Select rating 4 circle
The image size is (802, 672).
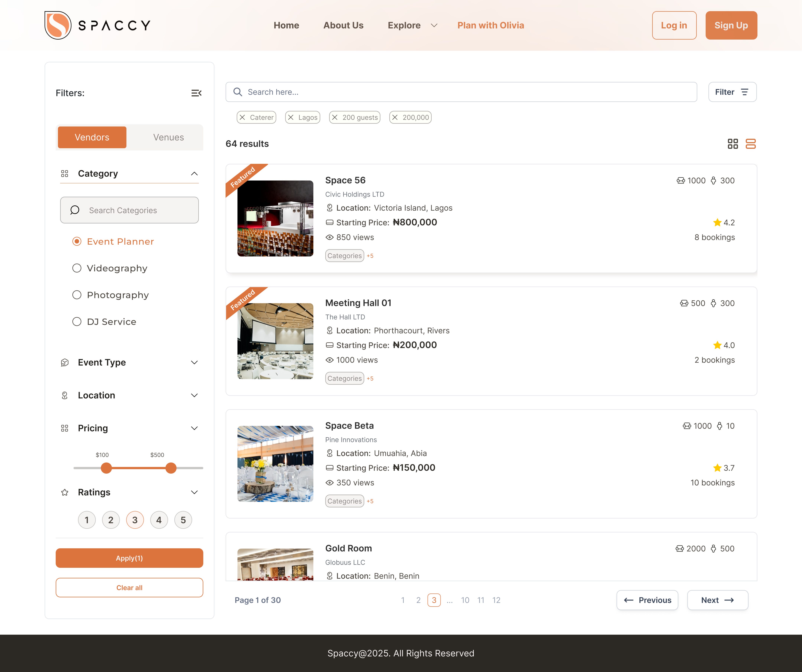tap(159, 520)
